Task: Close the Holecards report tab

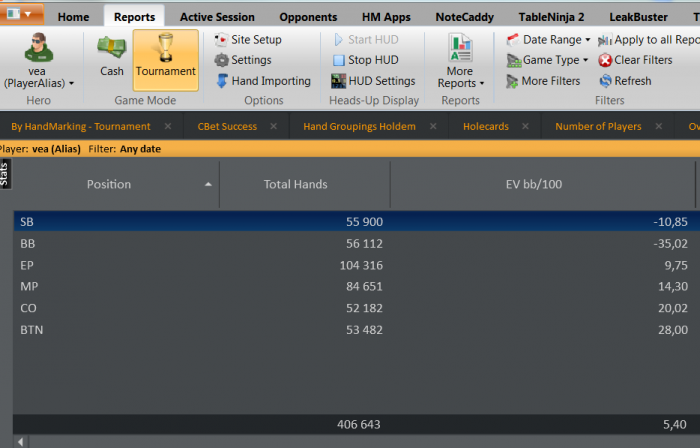Action: [525, 126]
